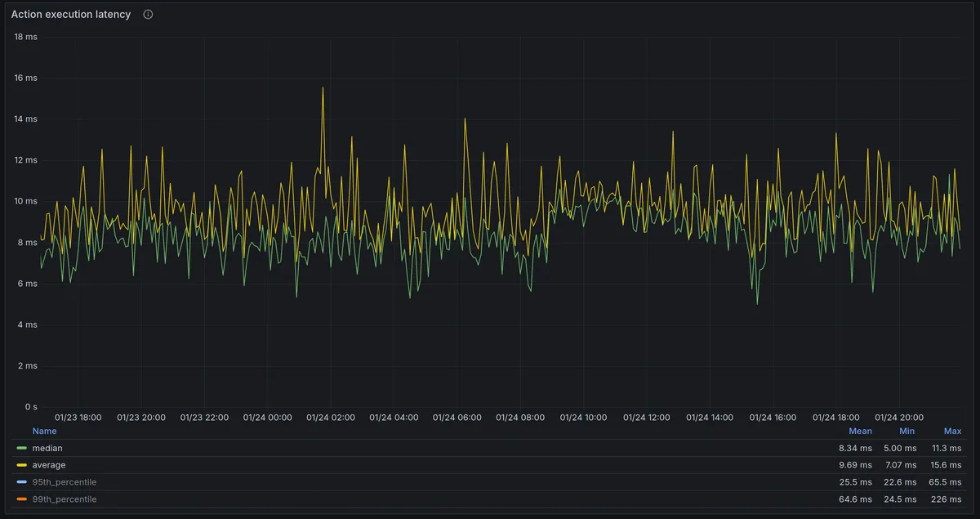
Task: Change the yellow average color swatch
Action: pyautogui.click(x=21, y=465)
